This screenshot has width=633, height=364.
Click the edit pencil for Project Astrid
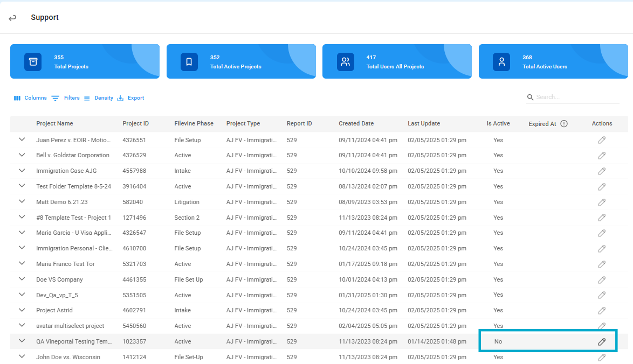tap(602, 311)
